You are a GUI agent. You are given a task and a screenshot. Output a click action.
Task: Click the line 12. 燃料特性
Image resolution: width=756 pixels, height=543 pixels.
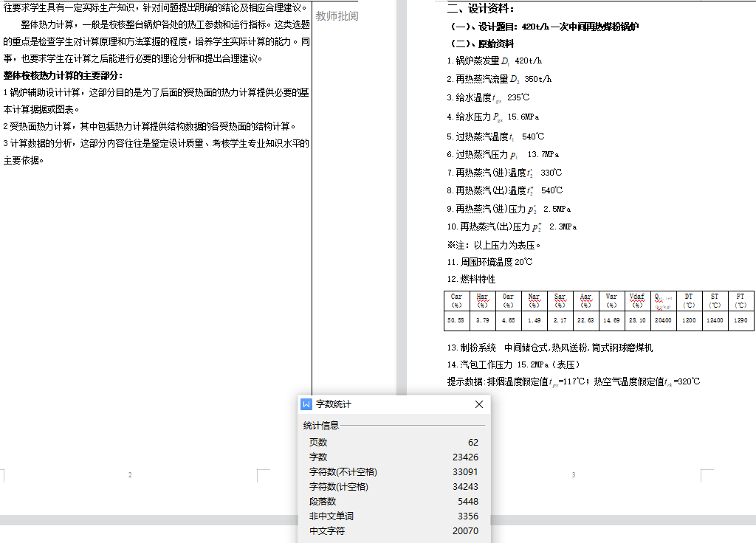pos(471,280)
